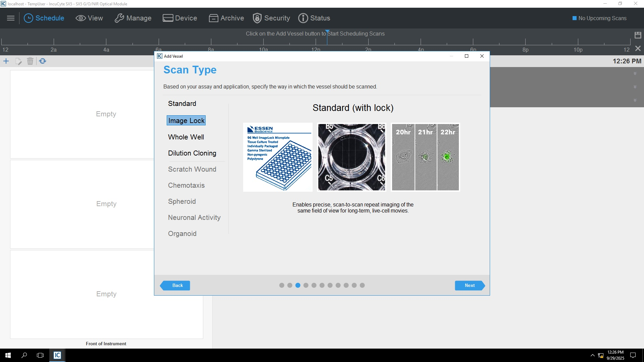Click the edit vessel pencil icon
This screenshot has width=644, height=362.
coord(18,61)
